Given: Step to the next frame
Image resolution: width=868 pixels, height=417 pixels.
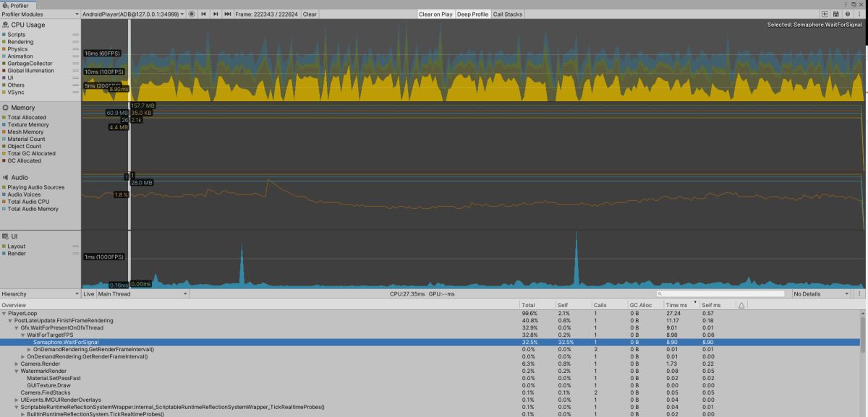Looking at the screenshot, I should [x=216, y=14].
